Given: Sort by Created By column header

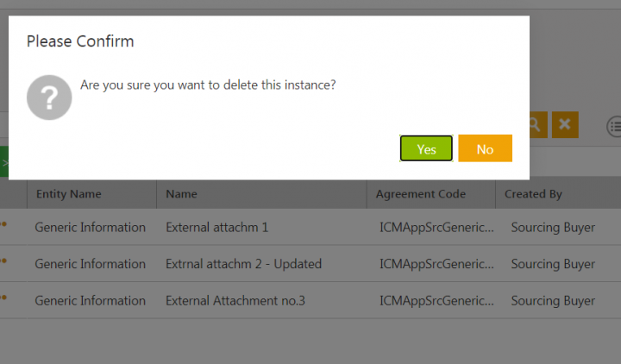Looking at the screenshot, I should coord(533,194).
